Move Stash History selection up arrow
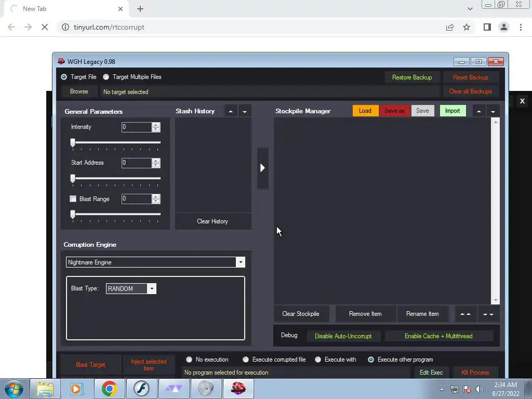532x399 pixels. coord(231,111)
